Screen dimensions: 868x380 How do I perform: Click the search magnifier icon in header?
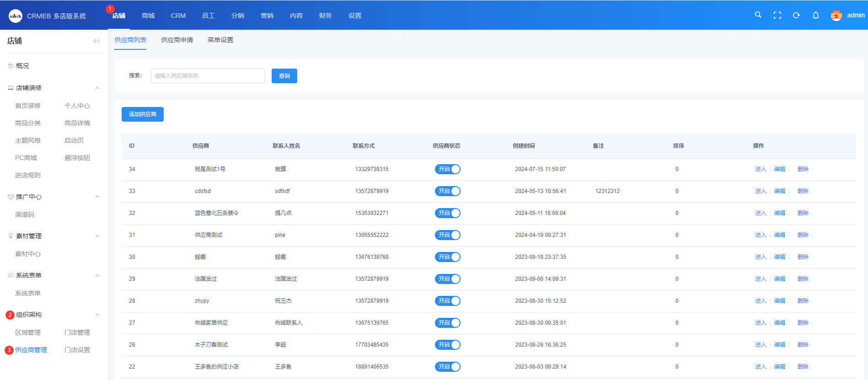tap(758, 15)
